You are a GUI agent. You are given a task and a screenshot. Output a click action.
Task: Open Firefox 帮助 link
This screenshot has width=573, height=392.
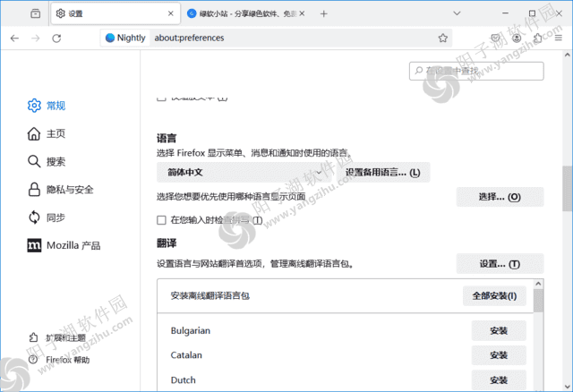(x=59, y=360)
